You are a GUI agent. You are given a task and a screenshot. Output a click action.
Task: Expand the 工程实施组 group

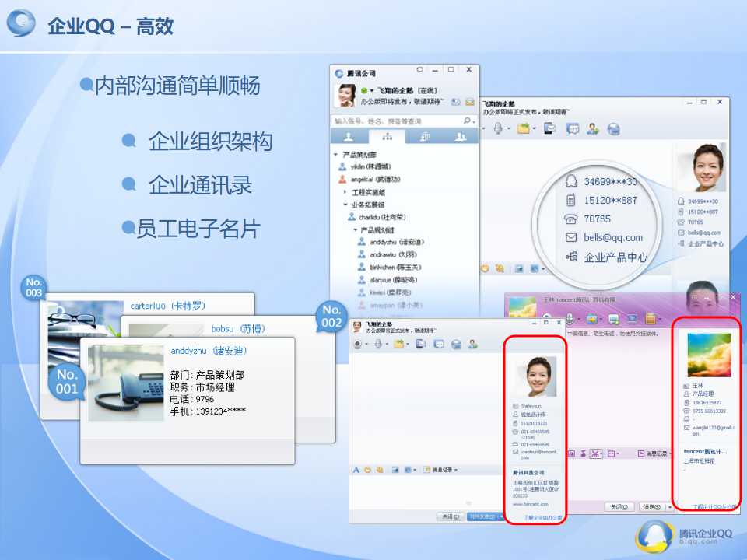345,191
